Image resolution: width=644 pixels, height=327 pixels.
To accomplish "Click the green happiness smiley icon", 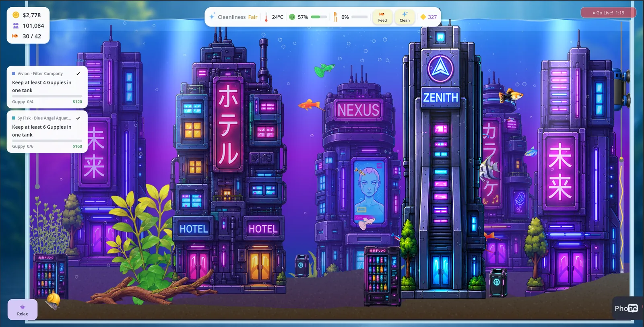I will (292, 17).
